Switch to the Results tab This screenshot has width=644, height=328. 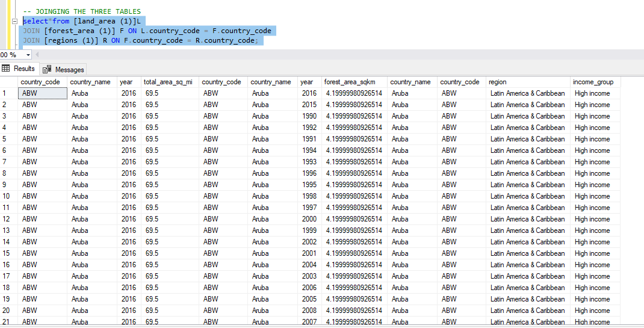pos(19,69)
